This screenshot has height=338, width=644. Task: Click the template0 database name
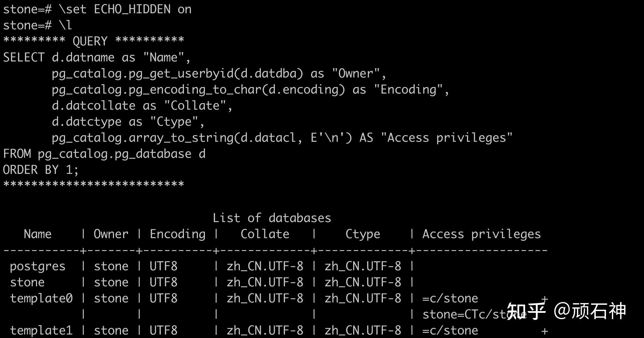click(x=41, y=298)
